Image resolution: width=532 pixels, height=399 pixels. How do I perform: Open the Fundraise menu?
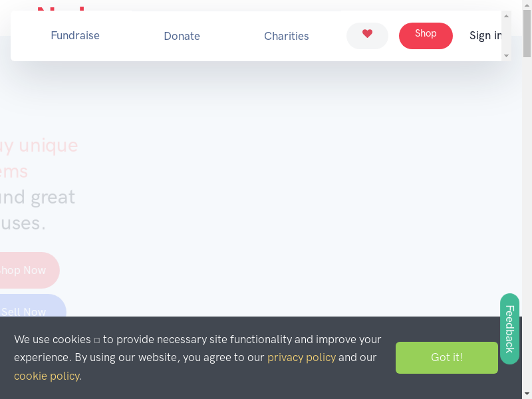click(75, 36)
